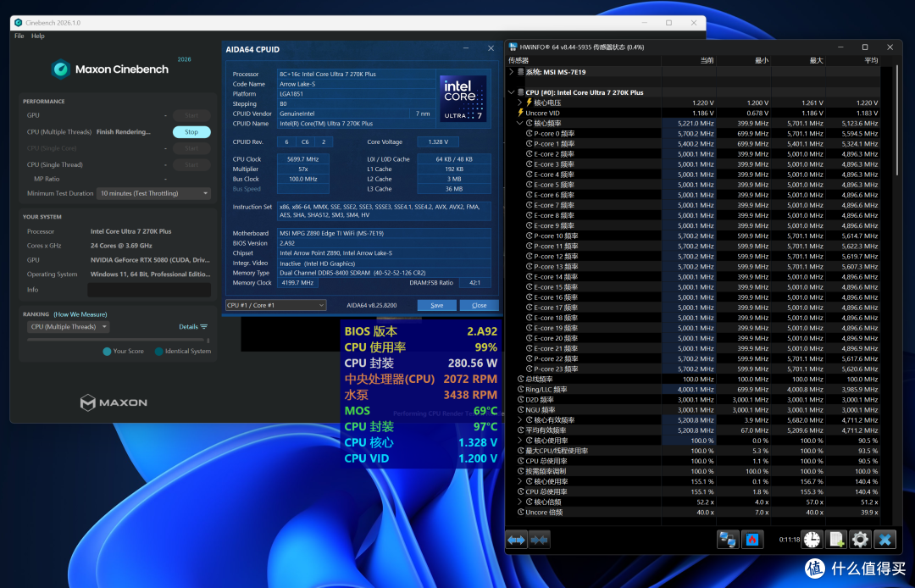Click the 当前 column header
The image size is (915, 588).
[x=689, y=60]
